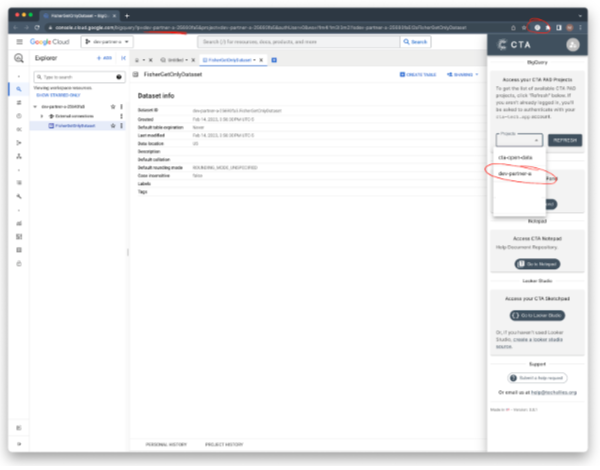Open more actions for FisherGetOnlyDataset tree row
600x470 pixels.
click(122, 126)
